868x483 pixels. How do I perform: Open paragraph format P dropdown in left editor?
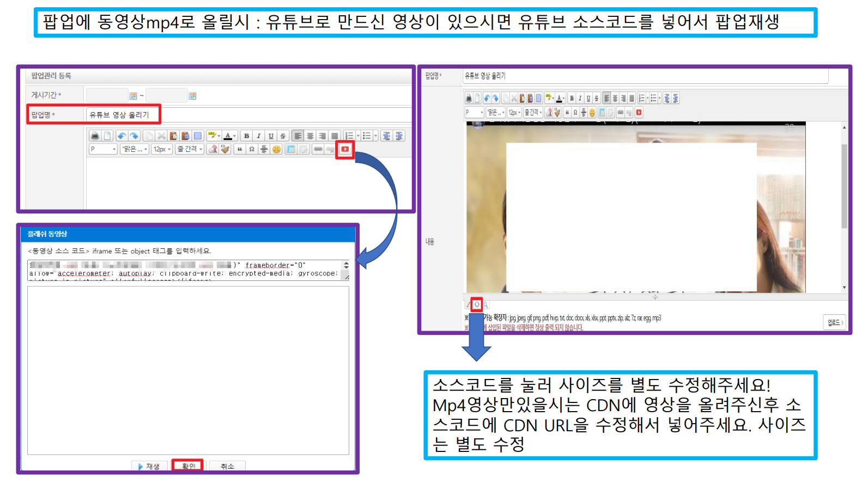pyautogui.click(x=103, y=149)
